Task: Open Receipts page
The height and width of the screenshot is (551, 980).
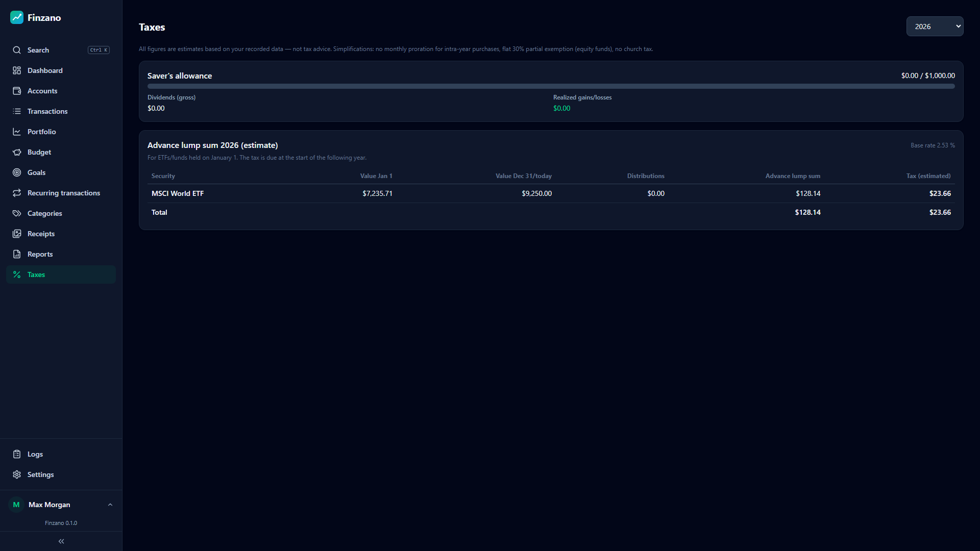Action: click(x=61, y=234)
